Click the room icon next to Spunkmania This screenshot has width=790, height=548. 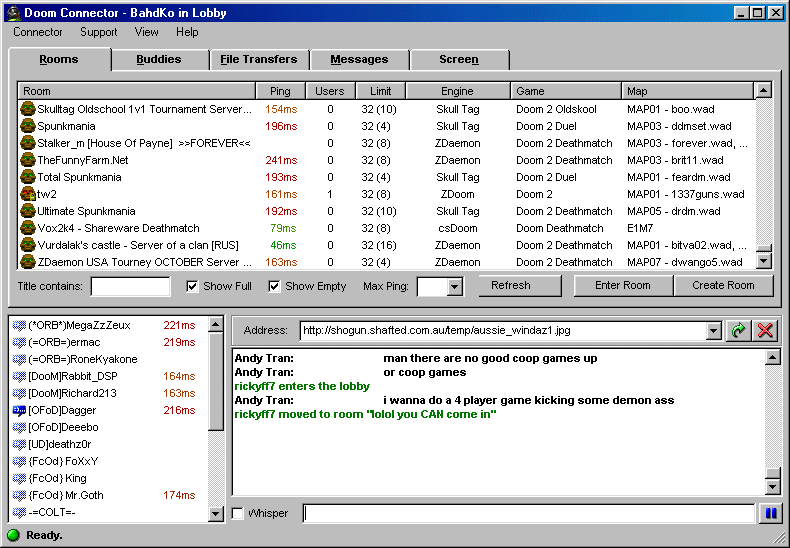[x=28, y=126]
